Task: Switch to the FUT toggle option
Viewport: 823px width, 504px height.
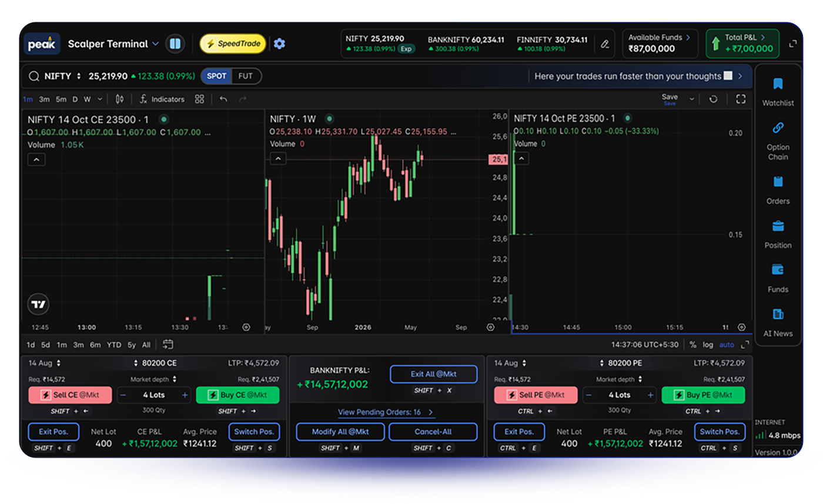Action: coord(246,76)
